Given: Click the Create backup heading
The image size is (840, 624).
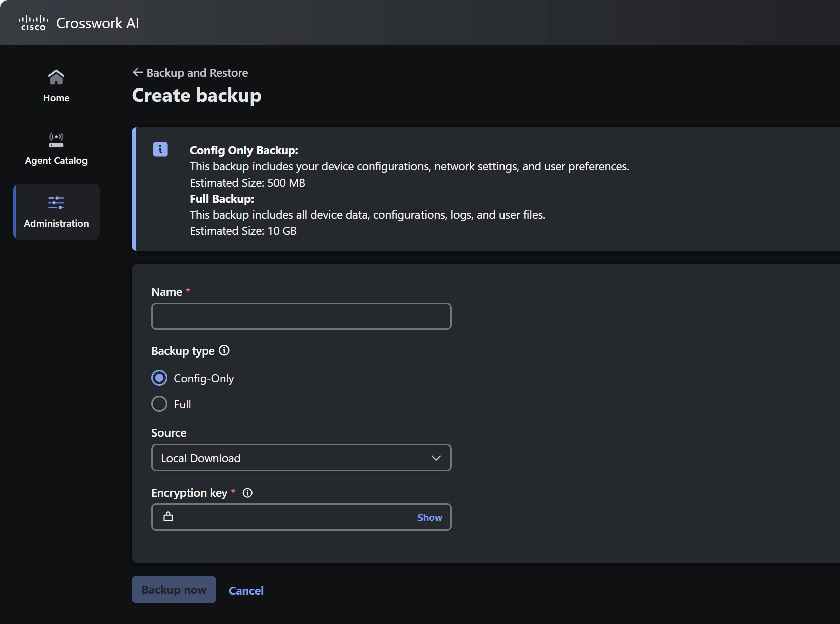Looking at the screenshot, I should [197, 95].
